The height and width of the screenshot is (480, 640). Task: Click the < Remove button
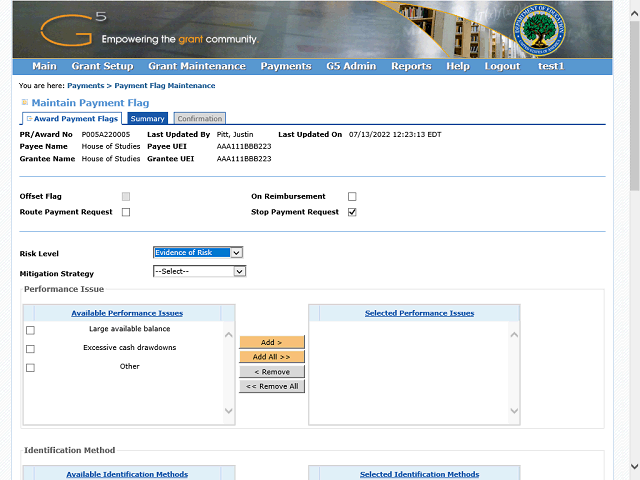(272, 372)
